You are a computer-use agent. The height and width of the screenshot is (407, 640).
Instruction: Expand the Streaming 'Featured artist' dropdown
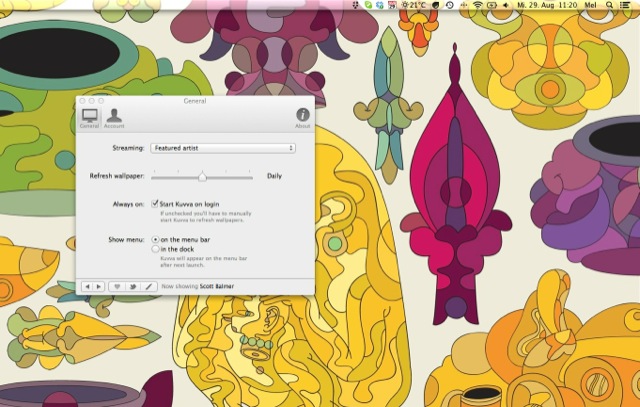pyautogui.click(x=223, y=148)
